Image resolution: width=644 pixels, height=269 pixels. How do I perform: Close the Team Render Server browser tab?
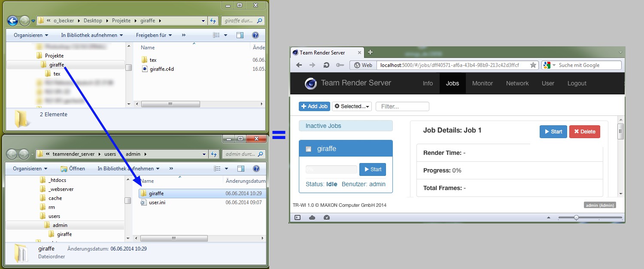[360, 52]
